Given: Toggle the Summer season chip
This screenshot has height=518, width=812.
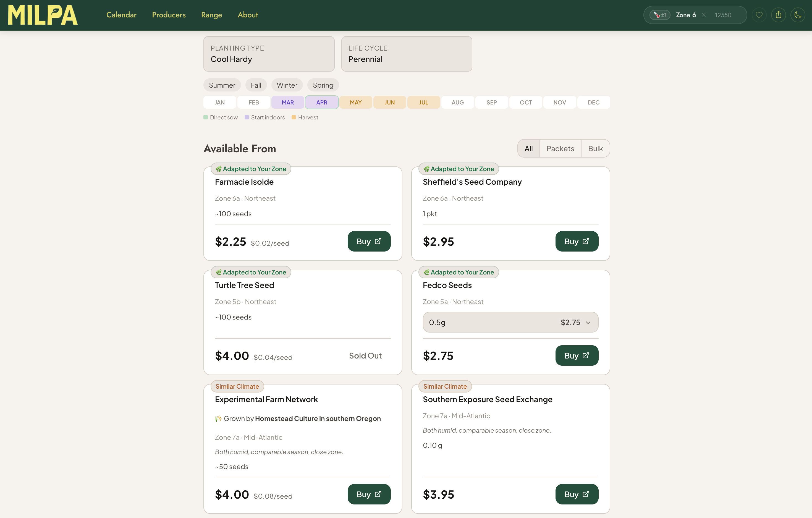Looking at the screenshot, I should [x=222, y=85].
